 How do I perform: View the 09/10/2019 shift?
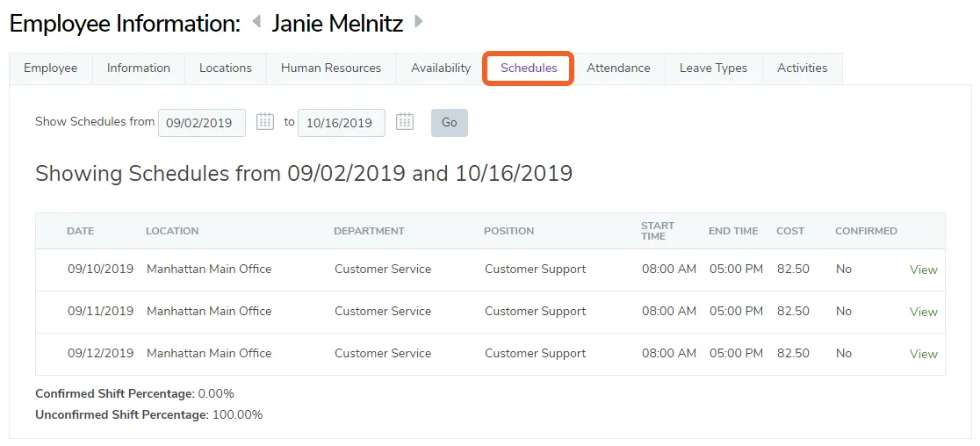click(x=923, y=270)
